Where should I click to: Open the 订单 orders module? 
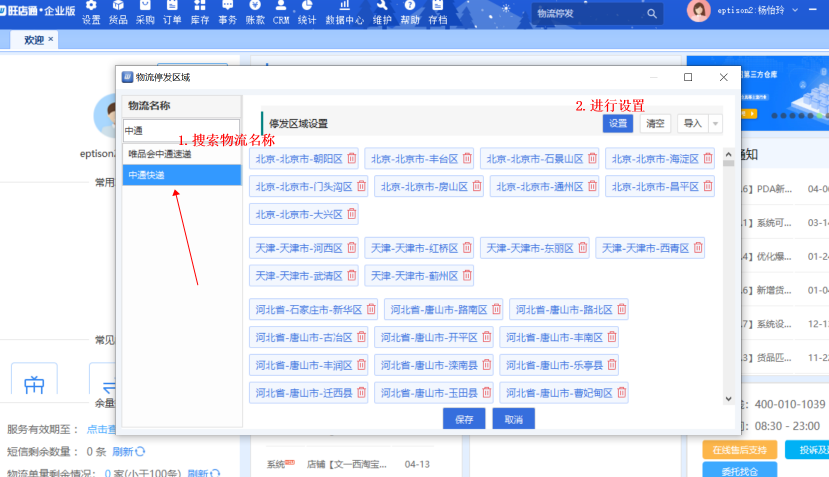172,12
